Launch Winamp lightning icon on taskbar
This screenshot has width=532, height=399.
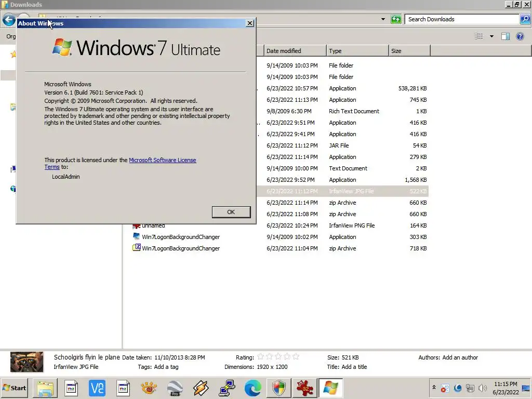pyautogui.click(x=201, y=388)
